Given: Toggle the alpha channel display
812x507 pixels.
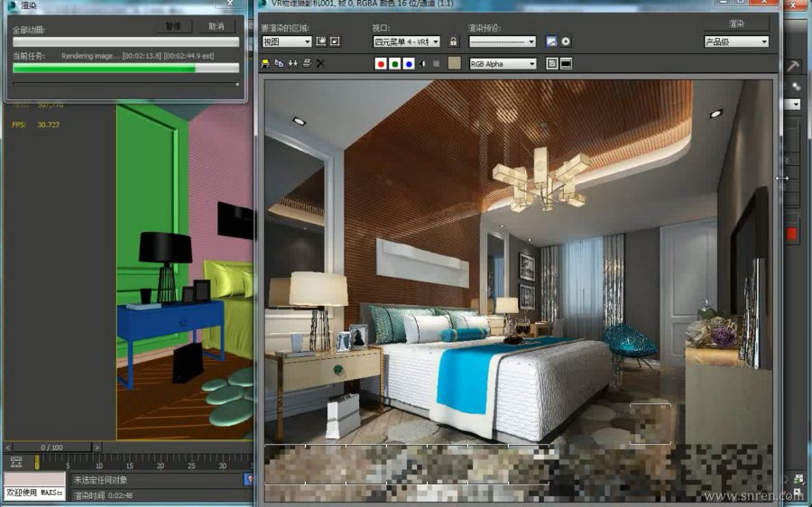Looking at the screenshot, I should pyautogui.click(x=422, y=64).
